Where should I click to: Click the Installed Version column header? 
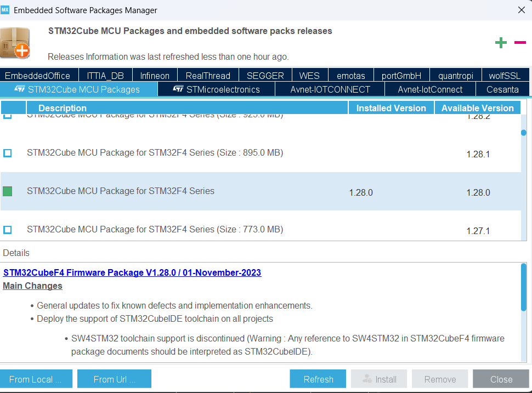[x=391, y=108]
